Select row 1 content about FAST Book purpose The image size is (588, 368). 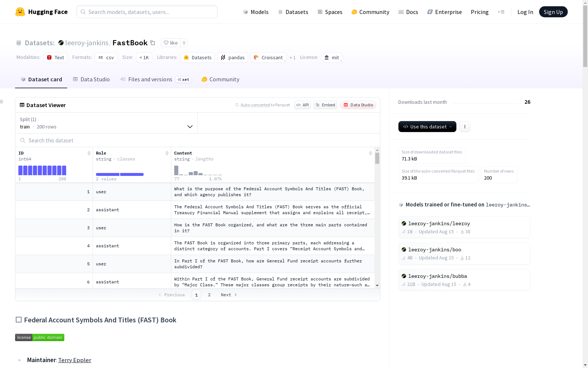tap(273, 192)
